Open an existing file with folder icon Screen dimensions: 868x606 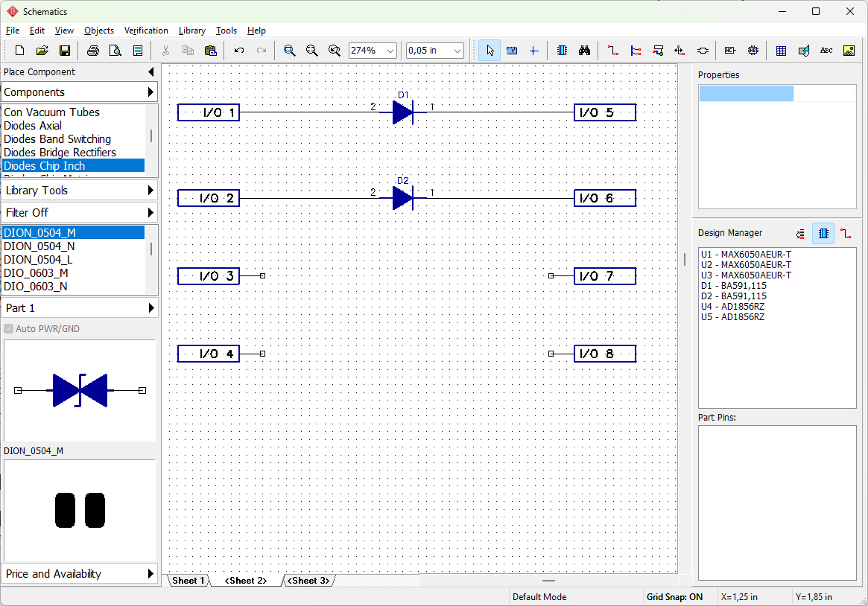point(42,51)
